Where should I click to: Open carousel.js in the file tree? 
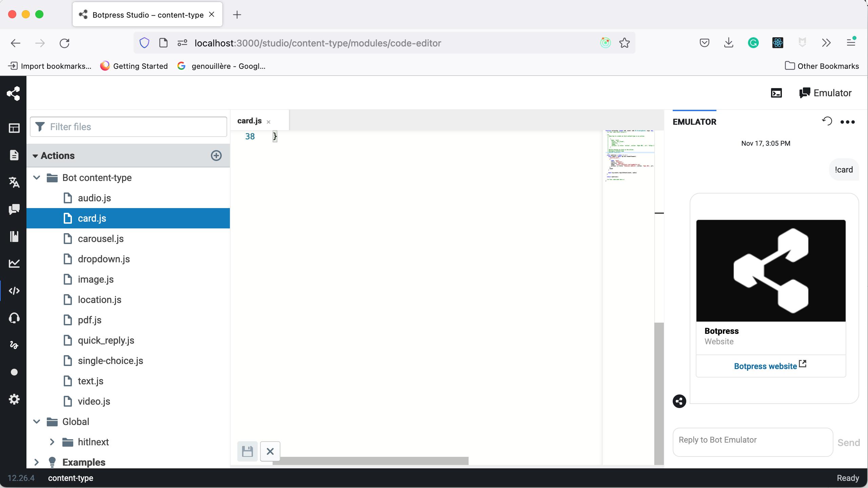coord(101,239)
